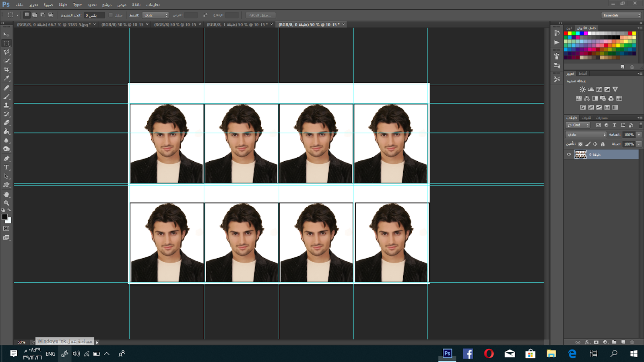Add a Brightness/Contrast adjustment

[x=582, y=89]
